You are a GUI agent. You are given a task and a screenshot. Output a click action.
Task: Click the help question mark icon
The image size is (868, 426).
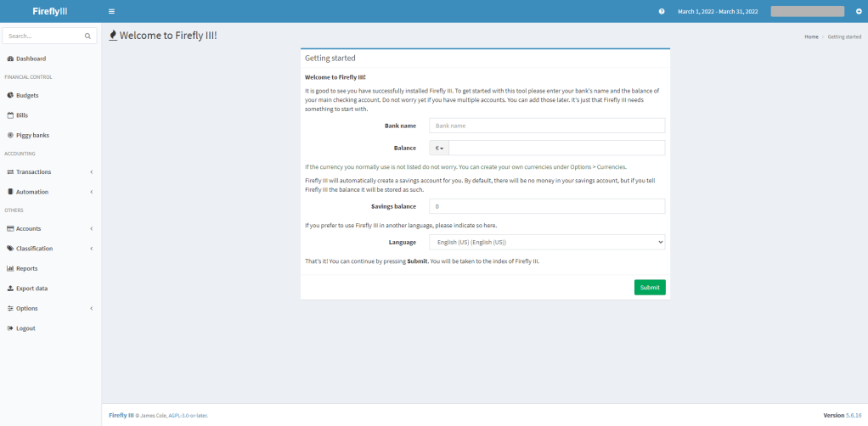(x=662, y=11)
